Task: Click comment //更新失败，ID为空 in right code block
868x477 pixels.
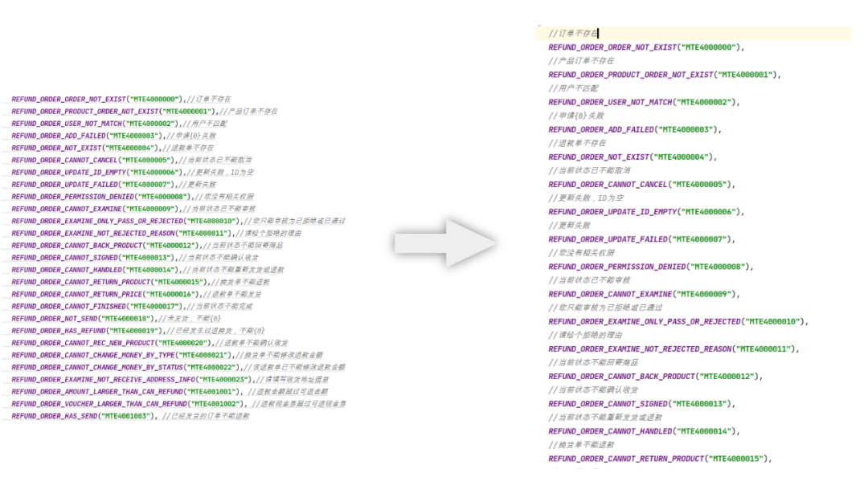Action: pyautogui.click(x=586, y=198)
